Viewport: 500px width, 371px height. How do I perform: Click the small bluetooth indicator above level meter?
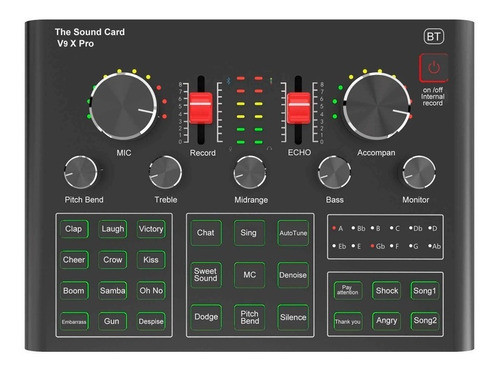tap(228, 80)
